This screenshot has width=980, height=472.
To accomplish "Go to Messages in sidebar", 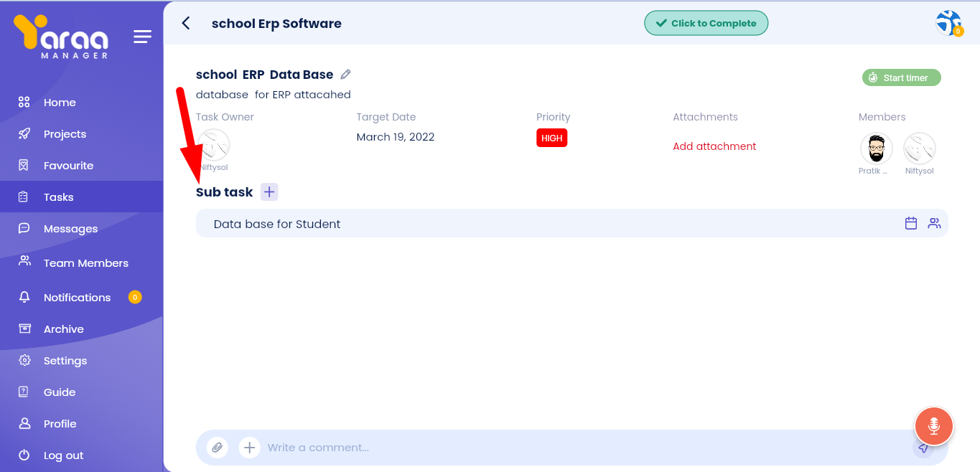I will point(70,229).
